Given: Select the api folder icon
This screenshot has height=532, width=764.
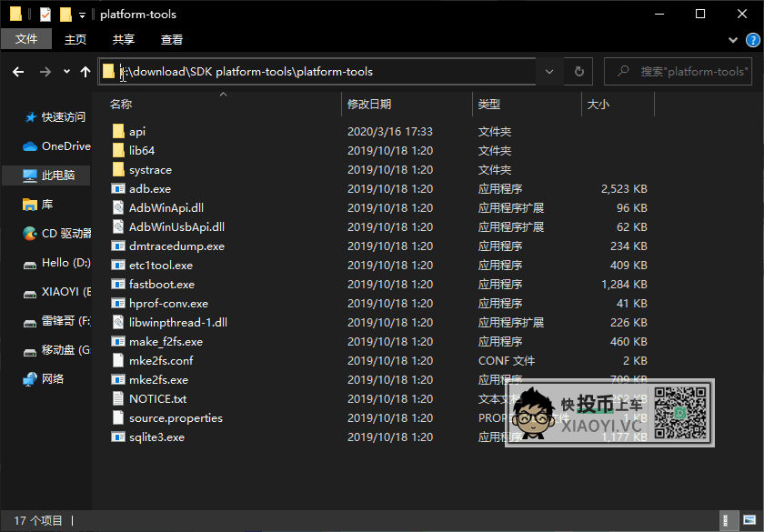Looking at the screenshot, I should [x=118, y=131].
